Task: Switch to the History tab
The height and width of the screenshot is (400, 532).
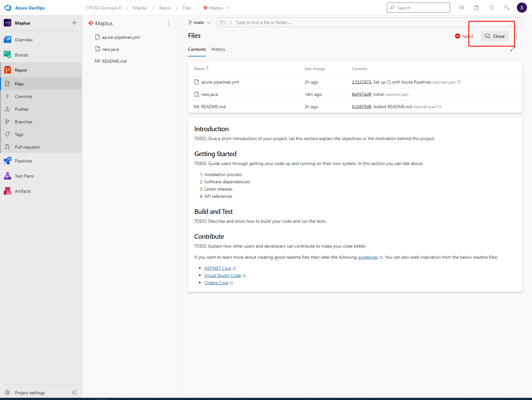Action: tap(218, 49)
